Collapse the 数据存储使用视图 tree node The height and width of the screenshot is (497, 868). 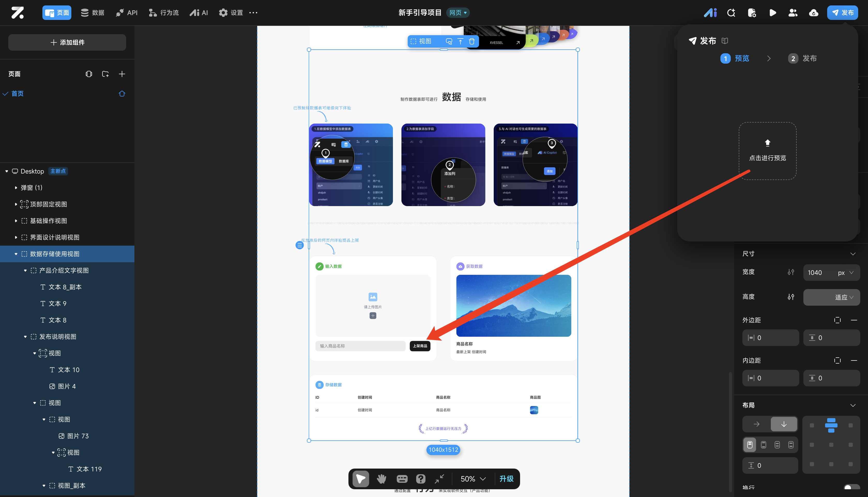click(16, 254)
